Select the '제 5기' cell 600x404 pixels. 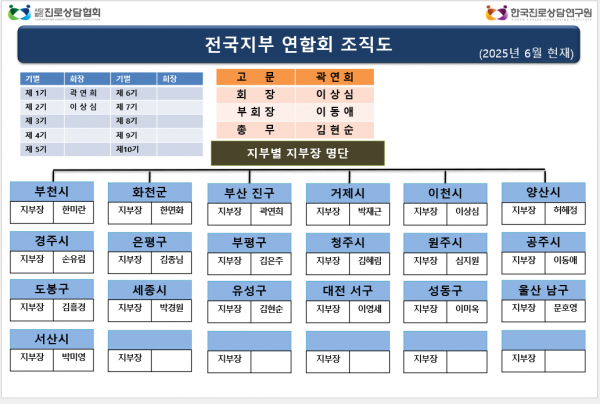click(42, 149)
